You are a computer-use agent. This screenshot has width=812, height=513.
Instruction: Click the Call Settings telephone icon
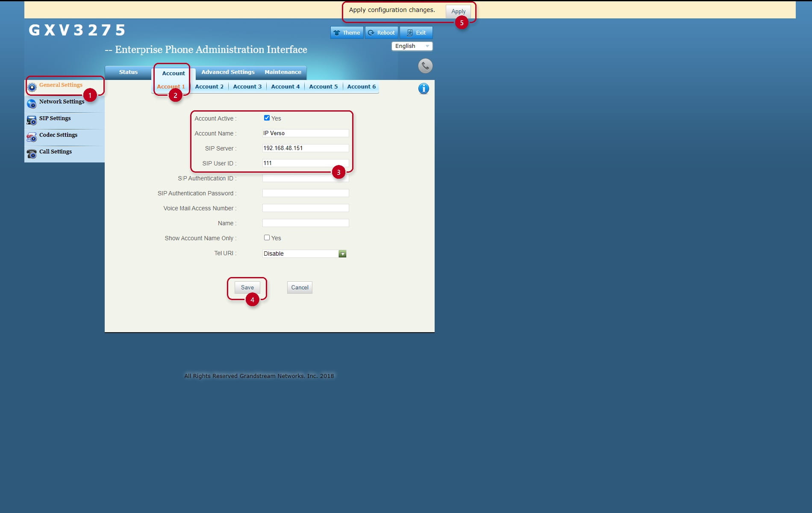(32, 154)
